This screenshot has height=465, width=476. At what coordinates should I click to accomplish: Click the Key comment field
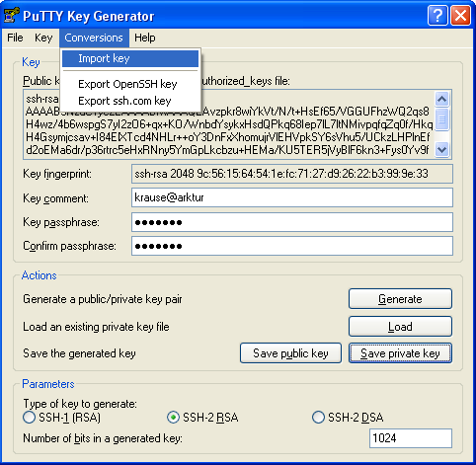292,197
